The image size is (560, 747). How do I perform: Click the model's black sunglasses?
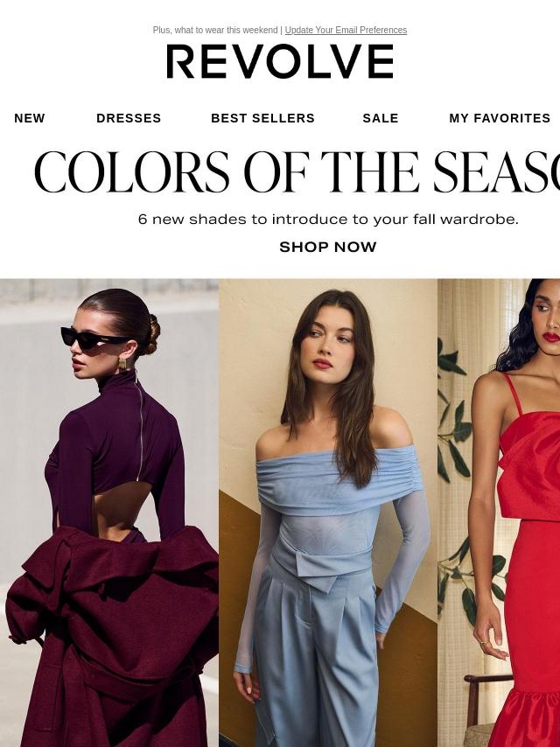(94, 338)
